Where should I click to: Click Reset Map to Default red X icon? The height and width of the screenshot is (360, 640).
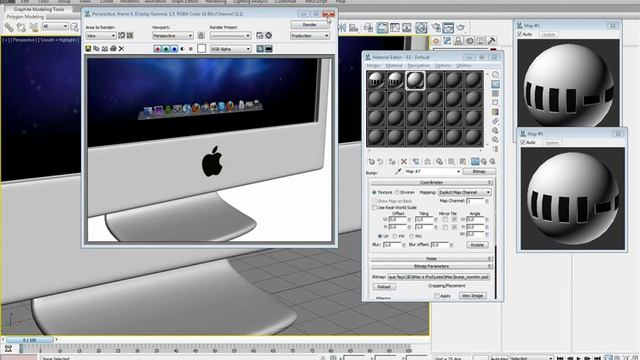pyautogui.click(x=404, y=162)
